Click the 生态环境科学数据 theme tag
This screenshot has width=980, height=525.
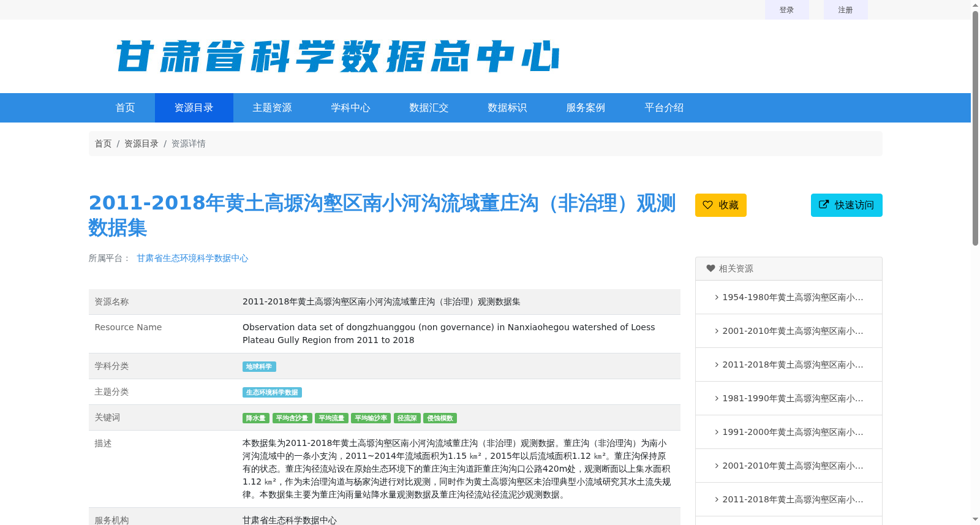coord(272,392)
